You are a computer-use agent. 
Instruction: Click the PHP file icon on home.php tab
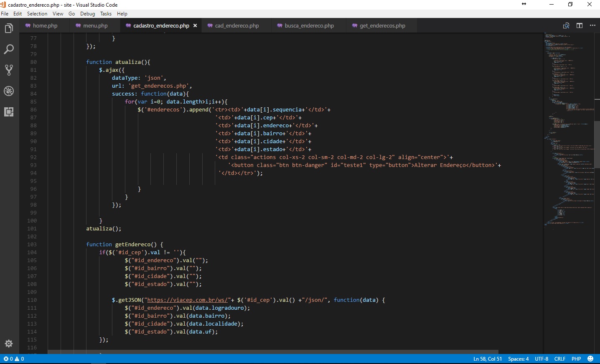coord(28,25)
